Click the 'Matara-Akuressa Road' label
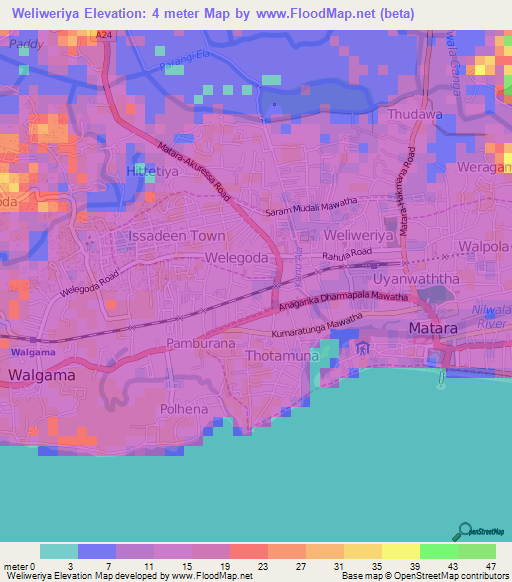This screenshot has width=512, height=582. tap(194, 171)
